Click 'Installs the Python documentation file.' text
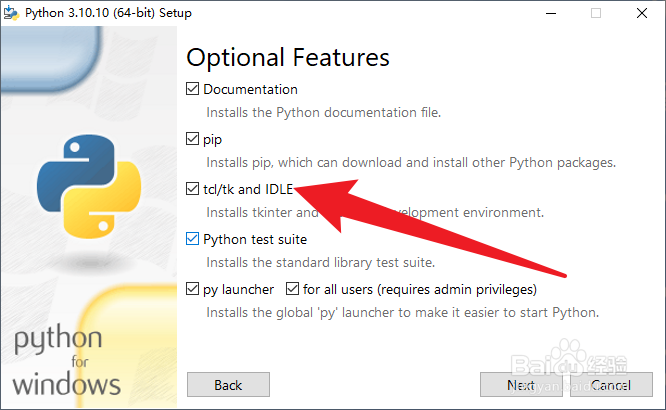Screen dimensions: 666x410 [x=324, y=113]
